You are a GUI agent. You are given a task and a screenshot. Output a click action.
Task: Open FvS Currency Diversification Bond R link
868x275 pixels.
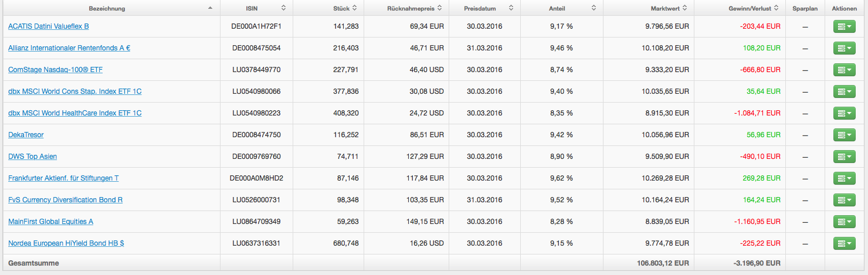coord(65,200)
